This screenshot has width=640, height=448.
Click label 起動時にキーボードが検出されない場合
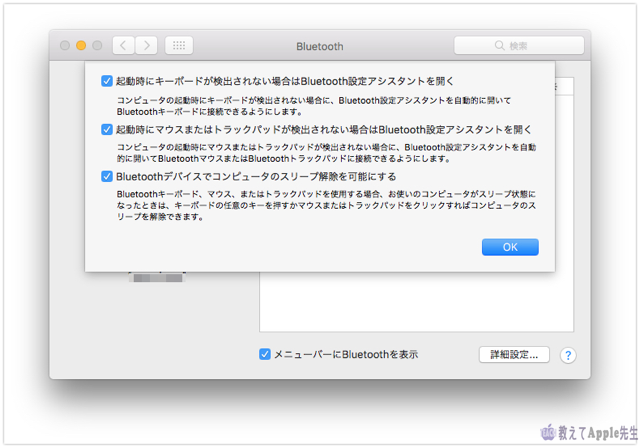click(x=284, y=81)
